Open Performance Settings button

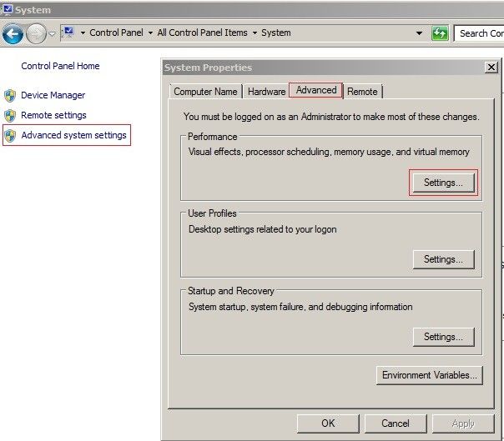pos(443,183)
